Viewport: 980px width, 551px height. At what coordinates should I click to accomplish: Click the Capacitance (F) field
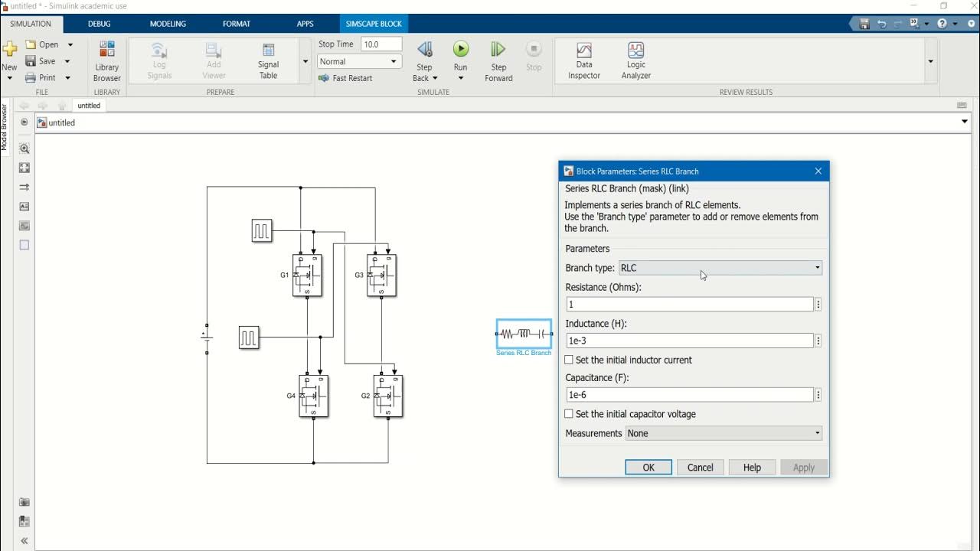689,395
